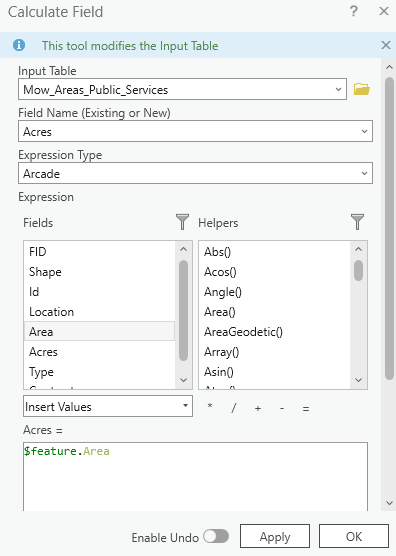Screen dimensions: 396x556
Task: Click in the $feature.Area expression box
Action: 195,477
